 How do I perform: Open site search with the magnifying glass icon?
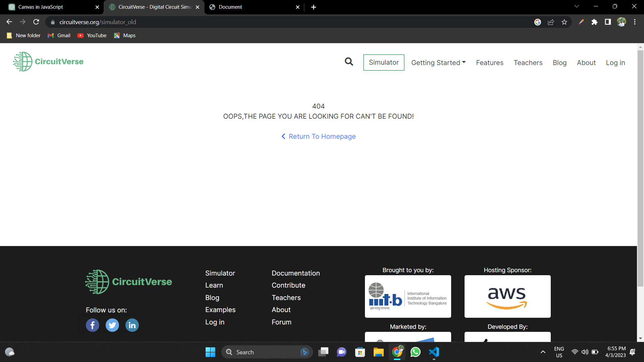pyautogui.click(x=349, y=62)
